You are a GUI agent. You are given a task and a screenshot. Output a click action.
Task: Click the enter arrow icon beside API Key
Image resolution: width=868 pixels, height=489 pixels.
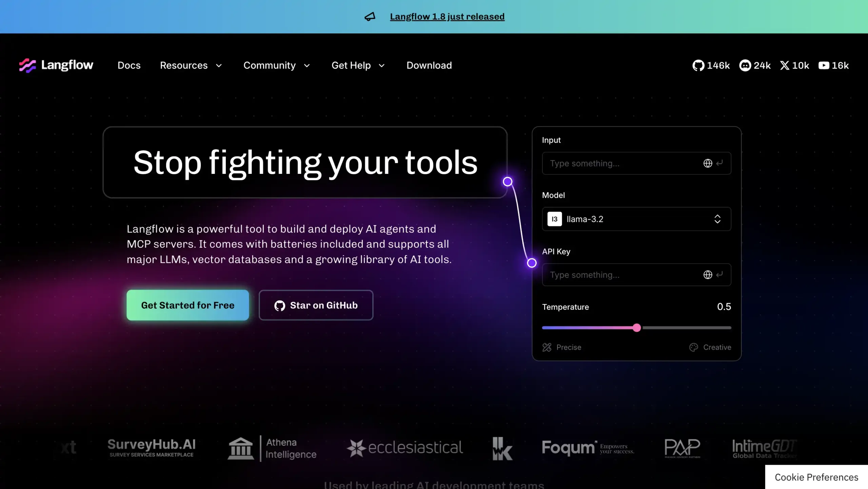(x=720, y=274)
